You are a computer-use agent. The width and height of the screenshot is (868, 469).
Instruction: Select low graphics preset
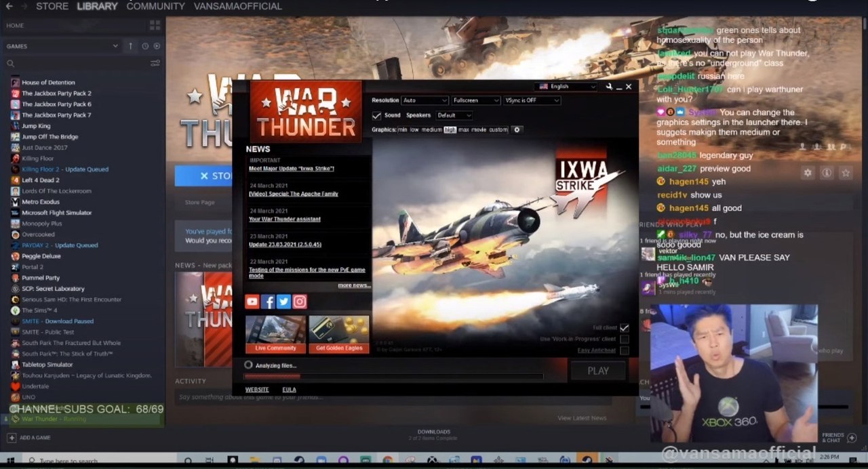click(414, 129)
